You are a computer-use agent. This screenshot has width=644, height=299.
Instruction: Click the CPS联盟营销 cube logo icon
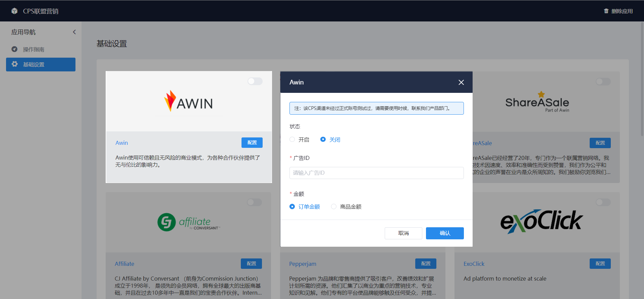click(x=14, y=11)
